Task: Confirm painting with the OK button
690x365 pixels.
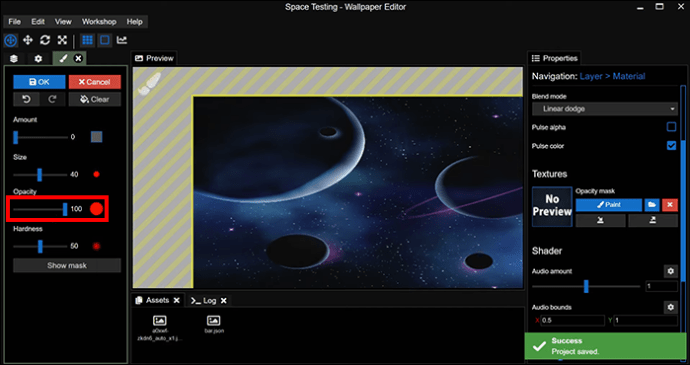Action: coord(39,82)
